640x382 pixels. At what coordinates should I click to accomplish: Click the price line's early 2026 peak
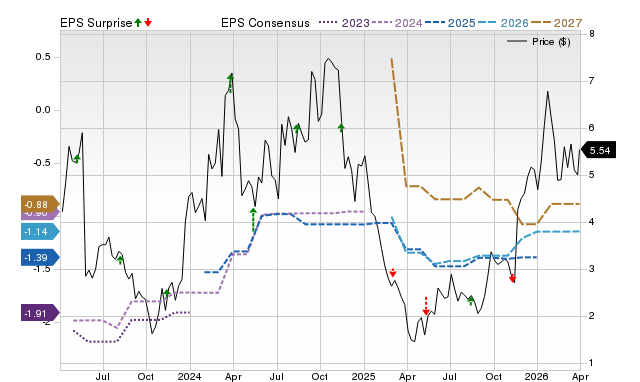(547, 92)
